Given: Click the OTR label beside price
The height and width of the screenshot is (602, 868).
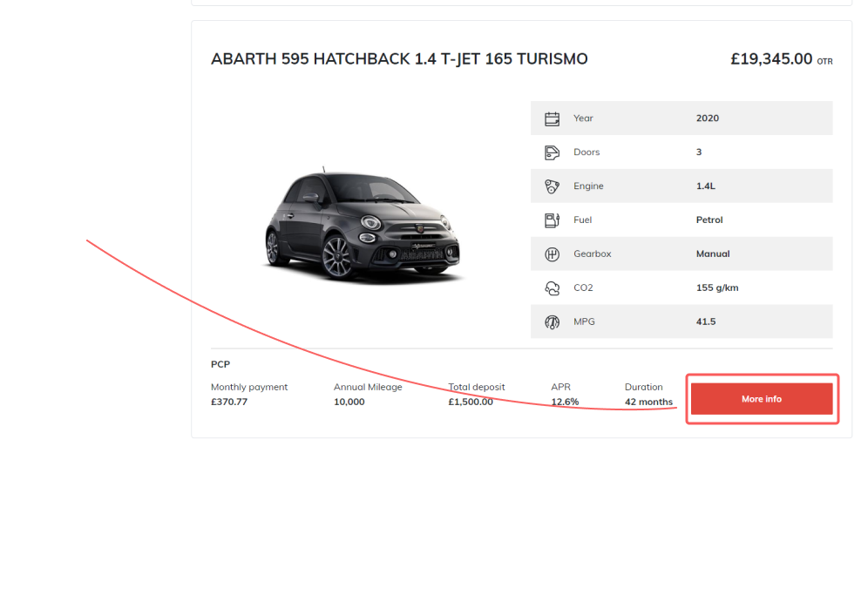Looking at the screenshot, I should coord(824,61).
